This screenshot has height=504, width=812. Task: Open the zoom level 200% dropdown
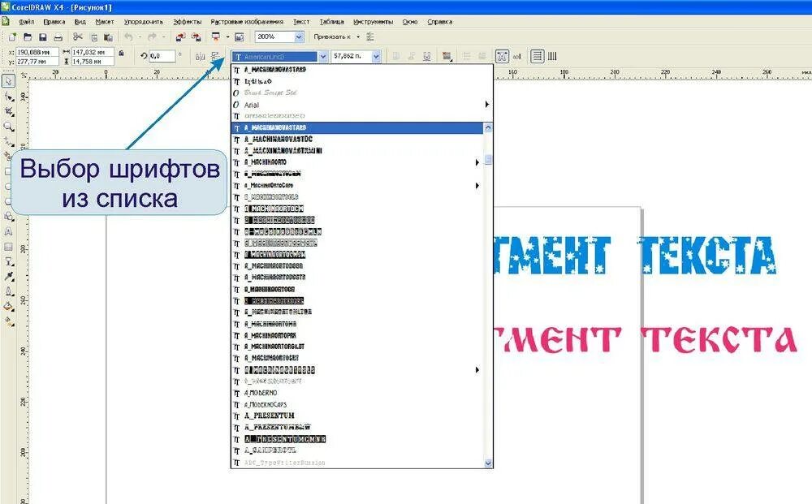pyautogui.click(x=299, y=37)
